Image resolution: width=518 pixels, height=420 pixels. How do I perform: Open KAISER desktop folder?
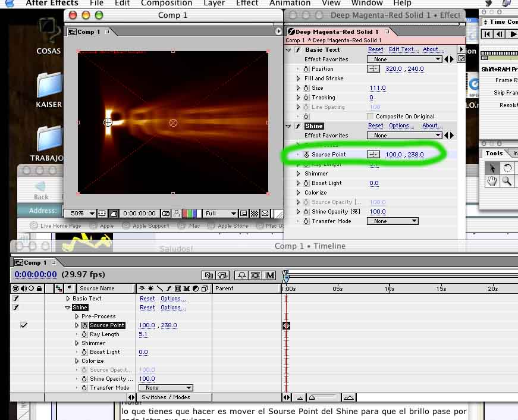tap(49, 90)
